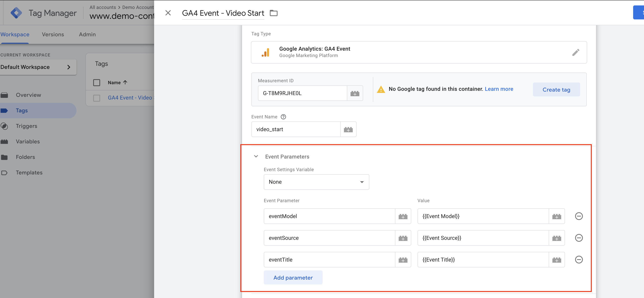Sort tags by Name arrow
This screenshot has width=644, height=298.
pos(125,82)
